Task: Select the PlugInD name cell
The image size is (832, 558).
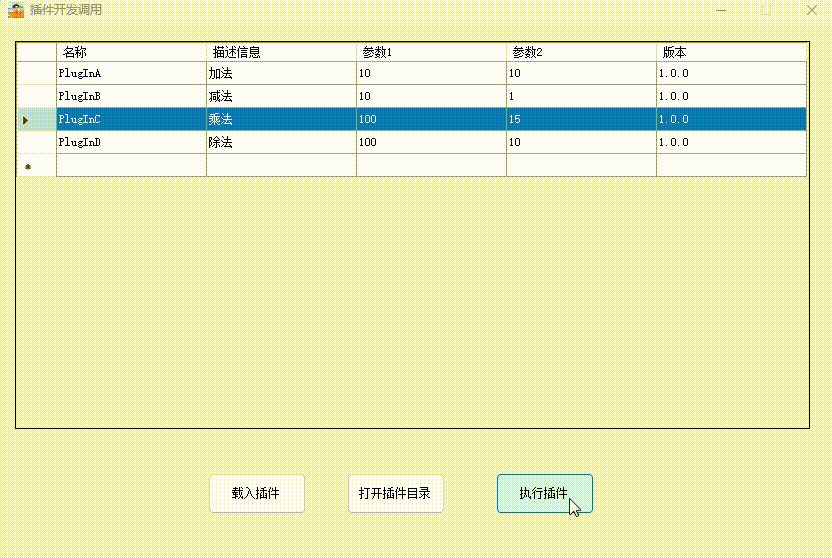Action: pos(131,142)
